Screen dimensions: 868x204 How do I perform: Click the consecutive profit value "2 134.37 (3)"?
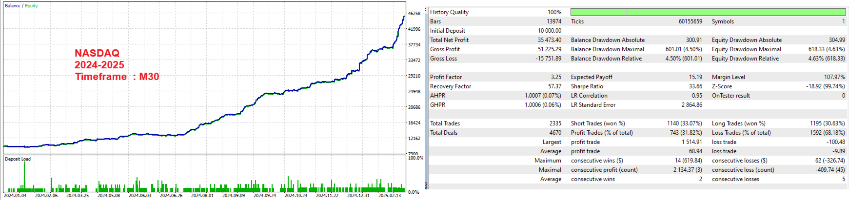point(688,170)
